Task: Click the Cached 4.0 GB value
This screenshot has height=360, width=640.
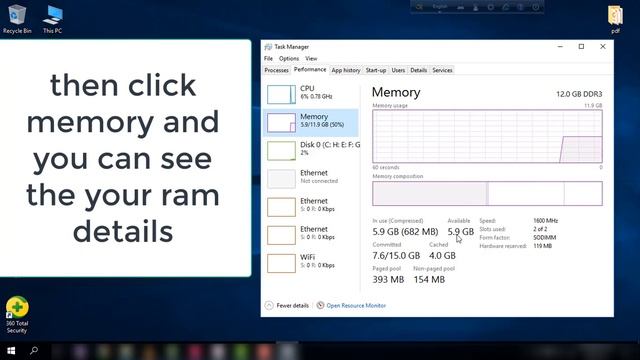Action: 442,256
